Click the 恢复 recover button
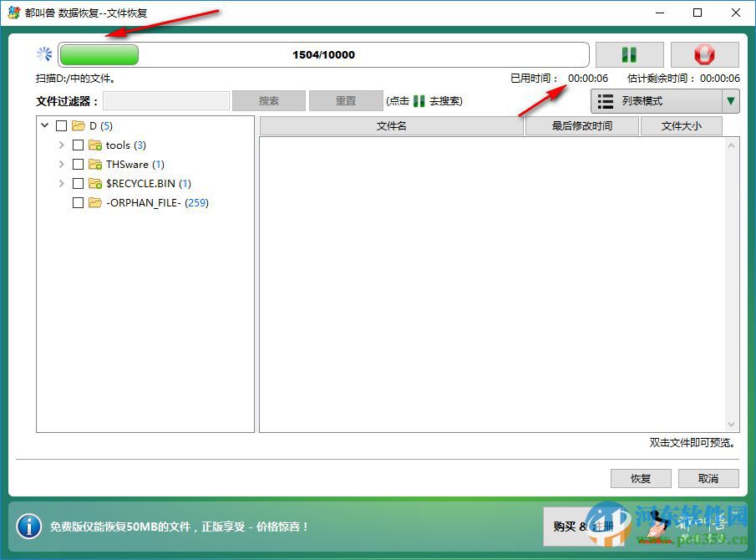 (x=640, y=478)
